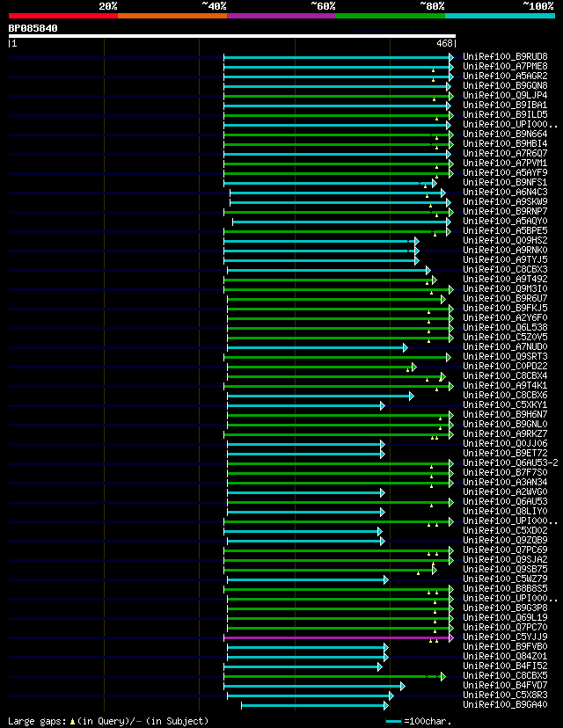Select the UniRef100_A9RNK0 entry
The image size is (563, 728).
click(505, 251)
